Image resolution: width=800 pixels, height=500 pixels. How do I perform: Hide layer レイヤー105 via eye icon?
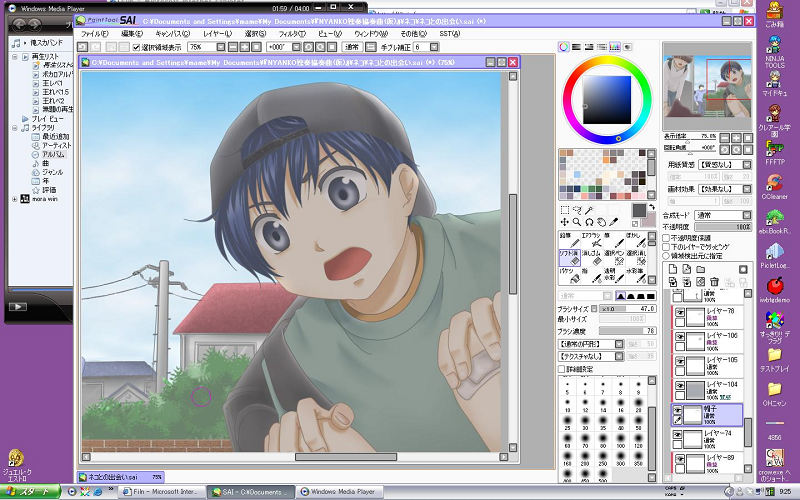pos(680,361)
